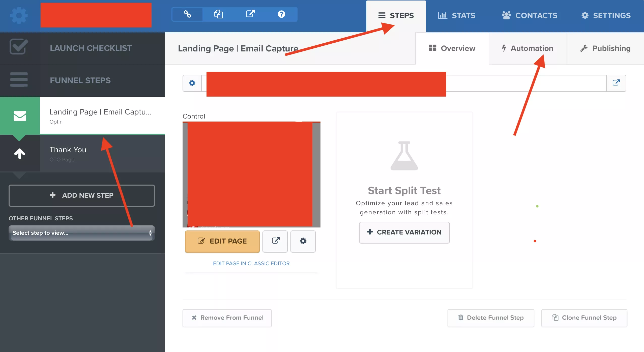Open the CONTACTS section

tap(530, 16)
